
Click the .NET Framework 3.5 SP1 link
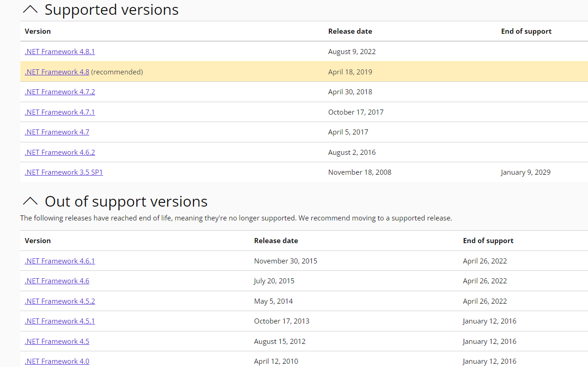[64, 172]
